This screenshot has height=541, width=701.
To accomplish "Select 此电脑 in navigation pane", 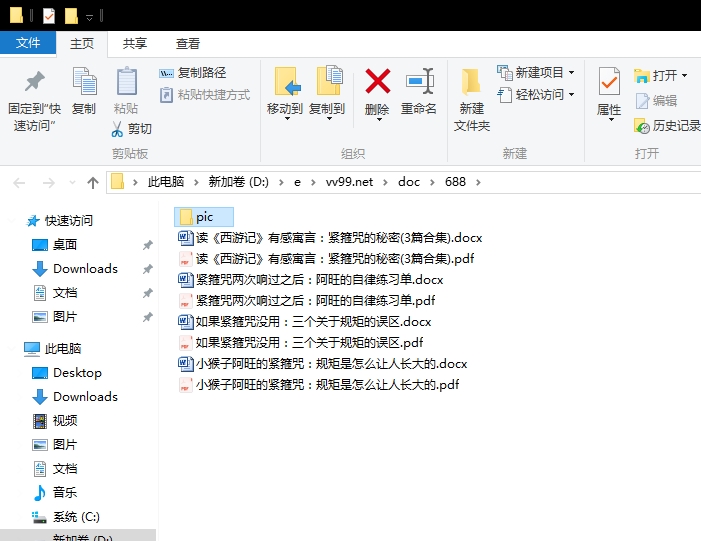I will click(x=53, y=348).
